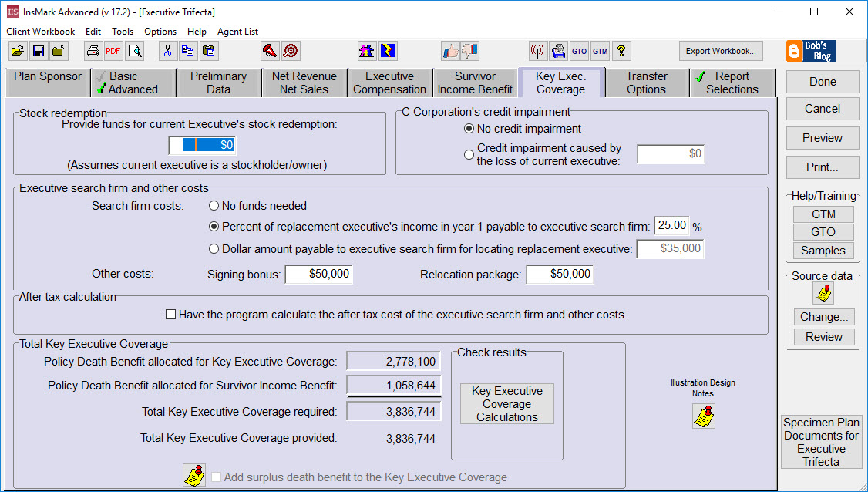Click the Source data sticky note icon
The width and height of the screenshot is (868, 492).
(823, 293)
